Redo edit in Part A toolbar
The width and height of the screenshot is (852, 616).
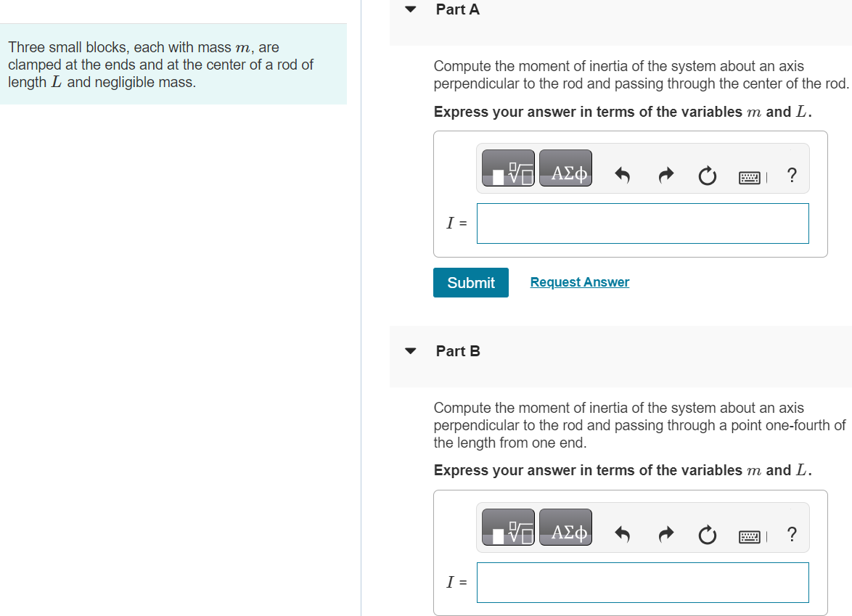point(665,175)
